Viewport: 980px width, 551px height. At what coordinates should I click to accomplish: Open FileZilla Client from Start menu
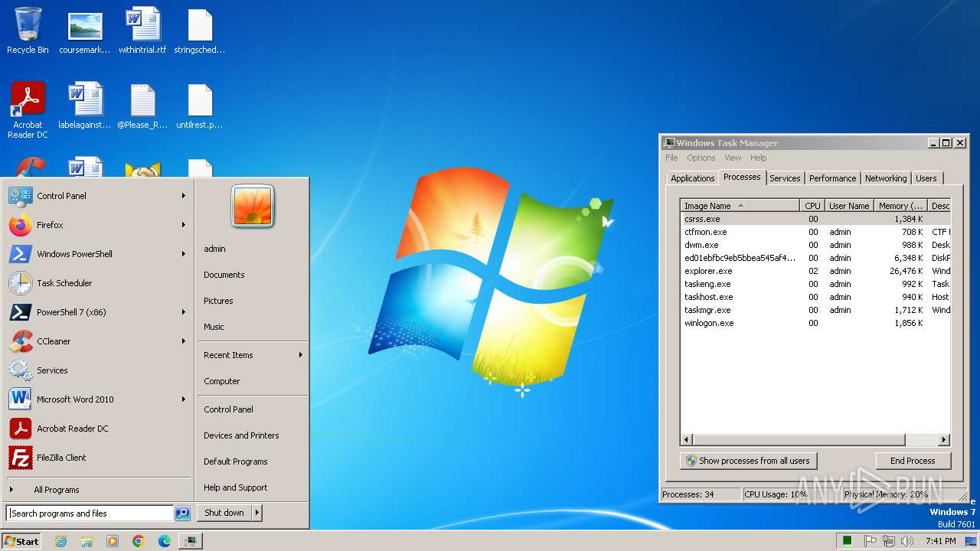[x=96, y=458]
